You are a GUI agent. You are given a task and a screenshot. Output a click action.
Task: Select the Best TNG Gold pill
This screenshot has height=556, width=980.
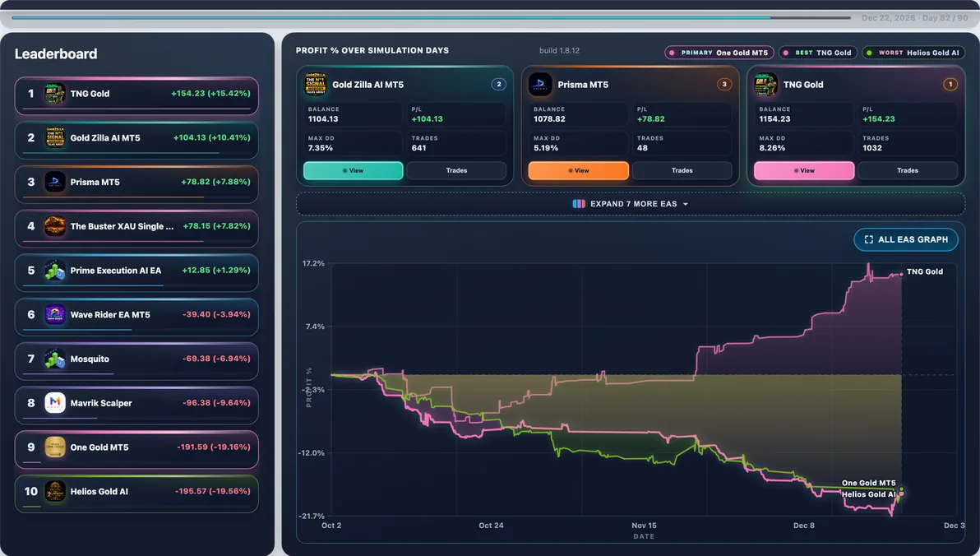(x=818, y=53)
